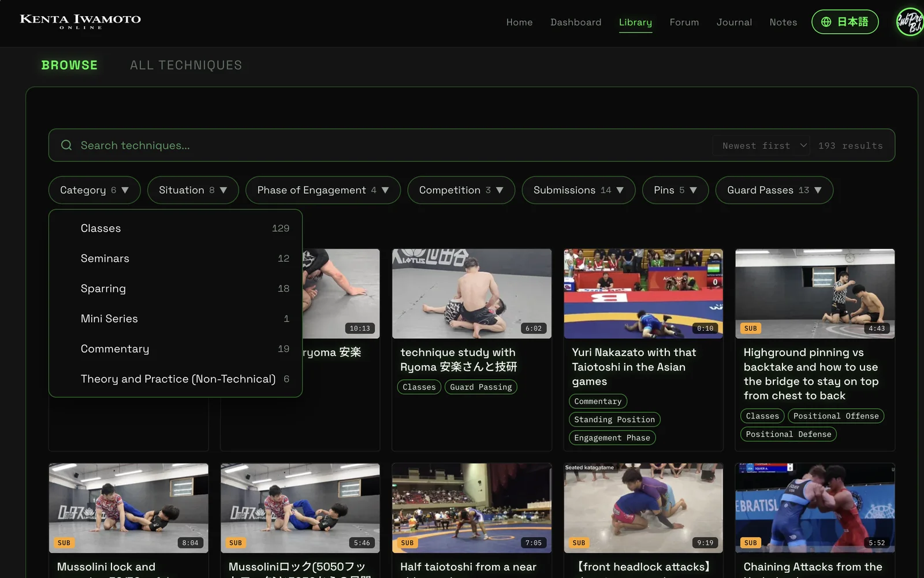Viewport: 924px width, 578px height.
Task: Click the Library nav link
Action: click(635, 22)
